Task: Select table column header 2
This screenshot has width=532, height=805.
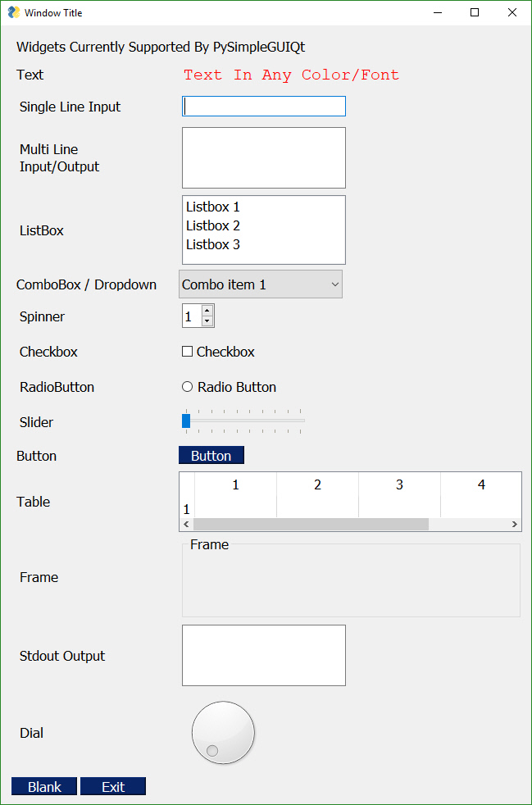Action: pyautogui.click(x=317, y=484)
